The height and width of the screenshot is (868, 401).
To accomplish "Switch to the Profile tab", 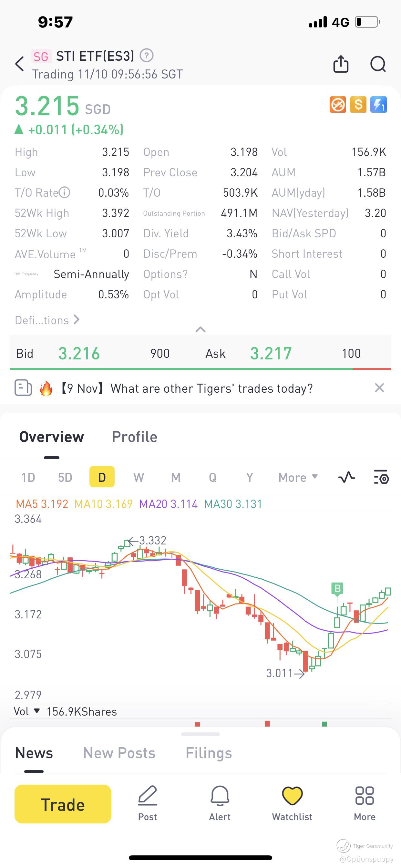I will [x=134, y=437].
